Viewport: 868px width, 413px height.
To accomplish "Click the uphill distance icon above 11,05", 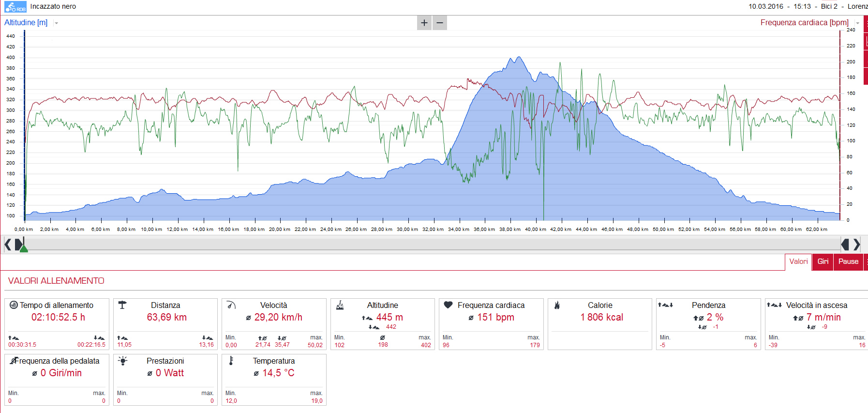I will tap(122, 338).
